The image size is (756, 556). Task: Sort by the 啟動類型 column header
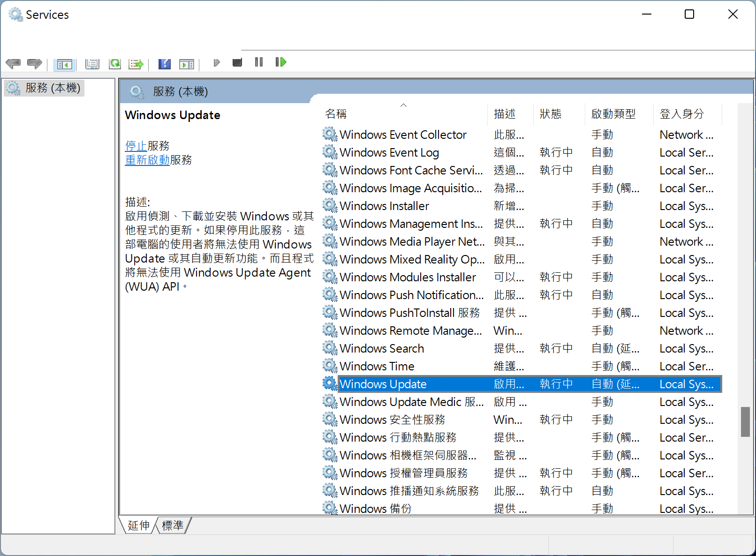(619, 114)
